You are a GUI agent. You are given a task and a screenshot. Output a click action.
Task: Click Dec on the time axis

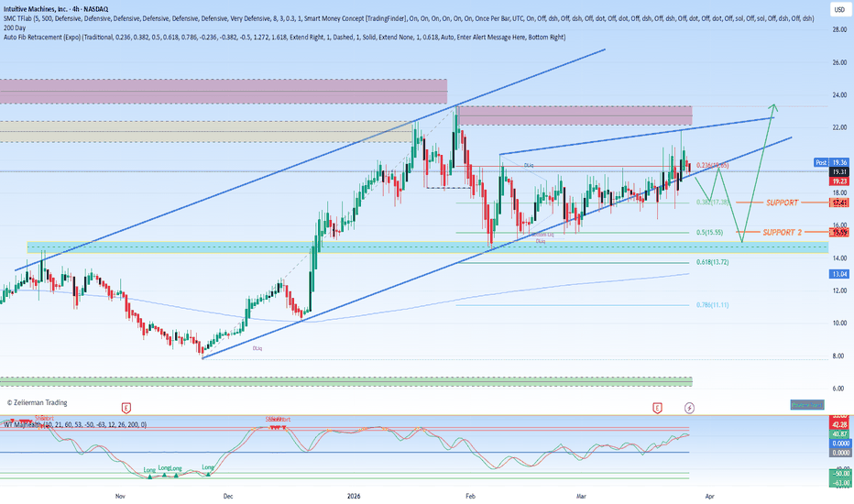pos(227,496)
